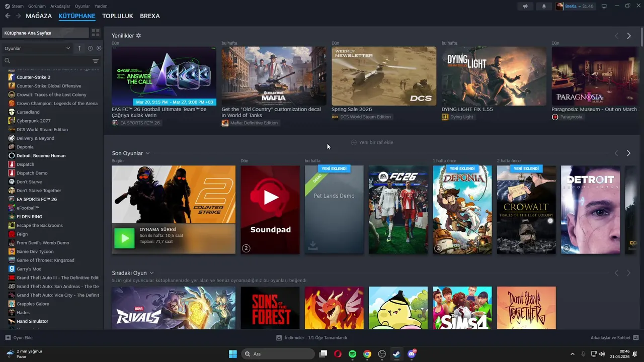The image size is (644, 362).
Task: Switch library to grid collections view icon
Action: (x=95, y=33)
